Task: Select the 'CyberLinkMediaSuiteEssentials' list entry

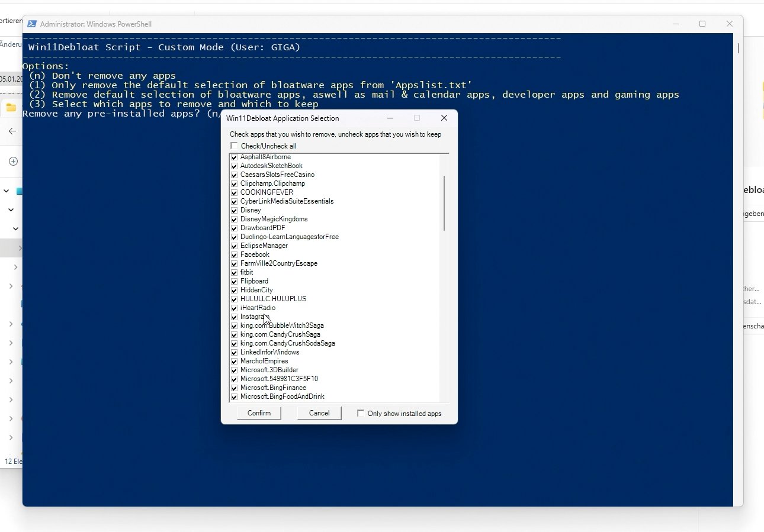Action: (287, 201)
